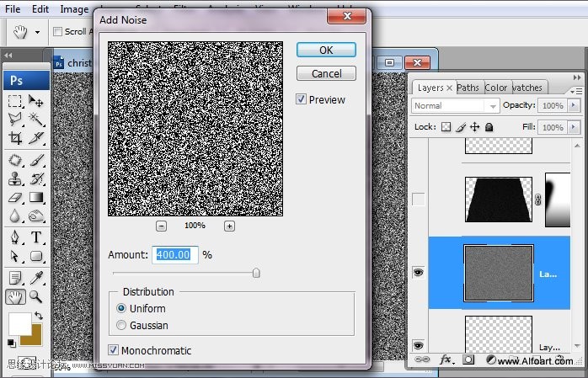Select the Horizontal Type tool
Viewport: 588px width, 378px height.
point(37,237)
